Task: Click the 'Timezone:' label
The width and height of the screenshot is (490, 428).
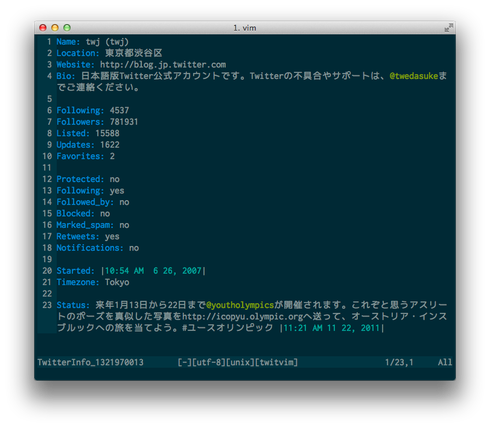Action: click(x=78, y=282)
